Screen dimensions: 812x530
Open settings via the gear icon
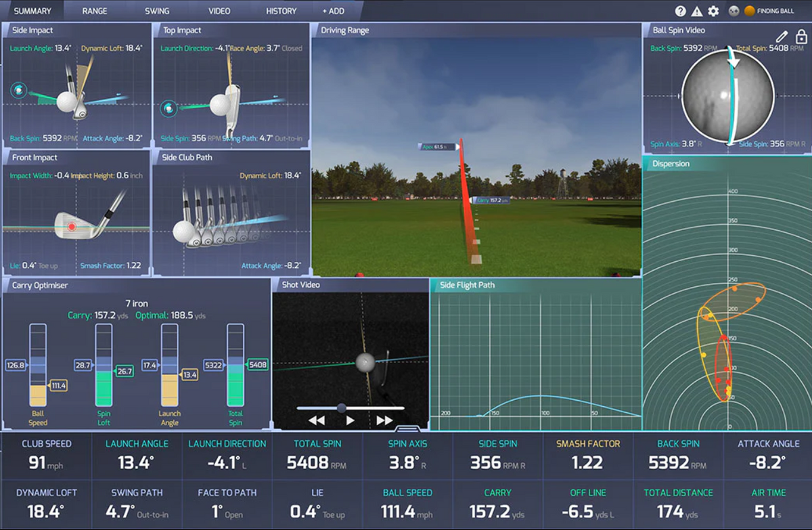pos(713,12)
